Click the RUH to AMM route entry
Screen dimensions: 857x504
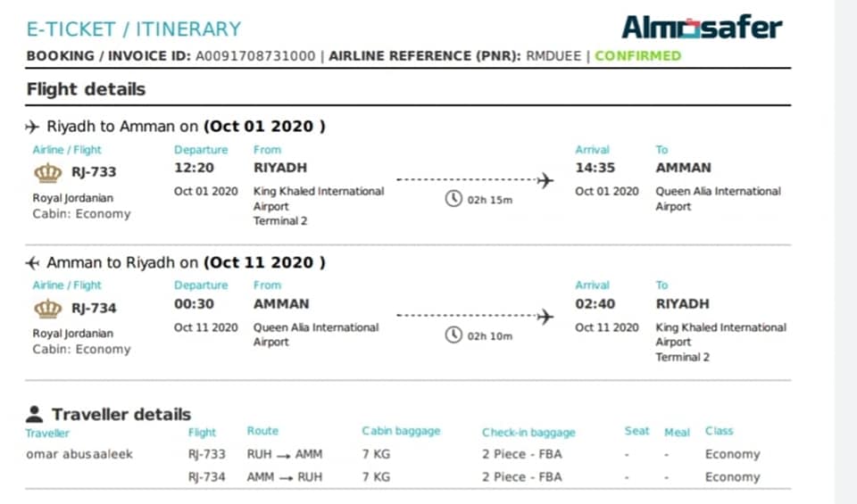[284, 454]
